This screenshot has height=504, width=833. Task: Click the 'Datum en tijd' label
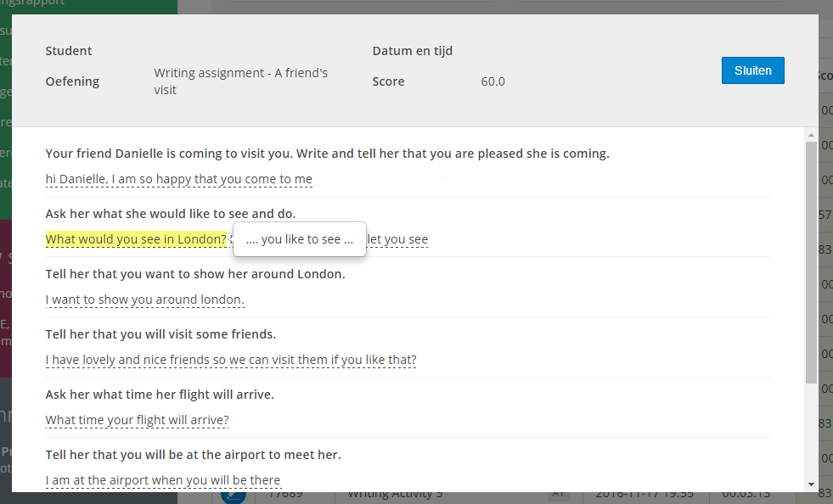(x=412, y=51)
